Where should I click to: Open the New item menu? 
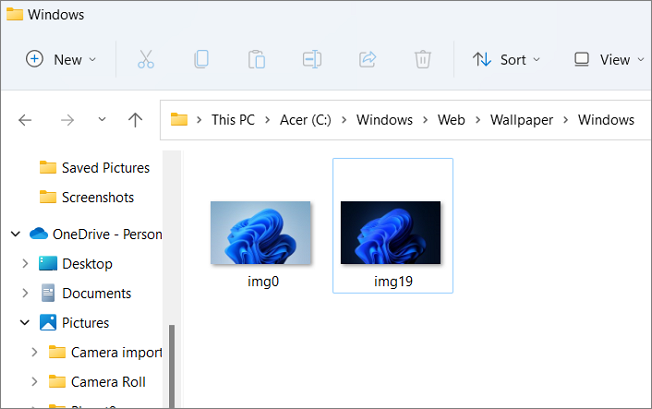(61, 59)
